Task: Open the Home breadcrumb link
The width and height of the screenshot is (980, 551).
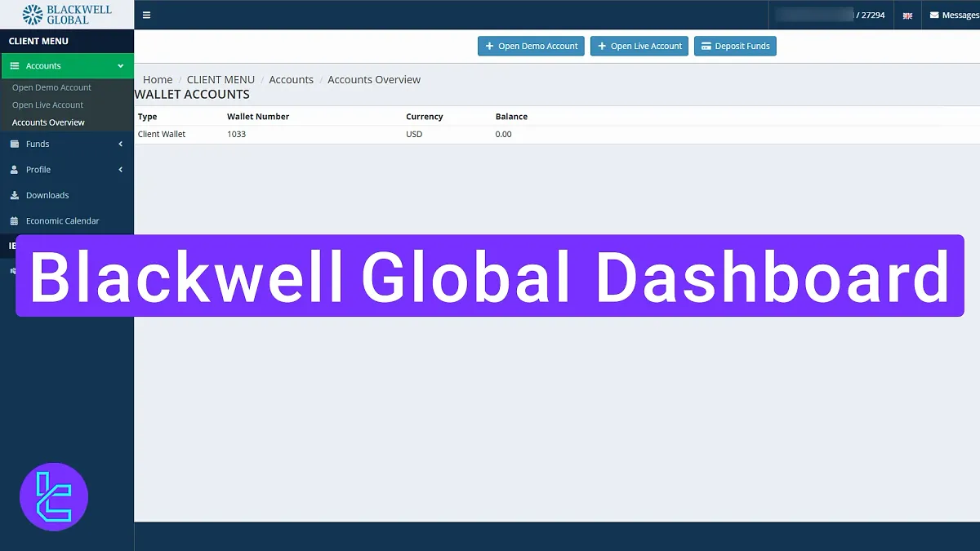Action: point(157,79)
